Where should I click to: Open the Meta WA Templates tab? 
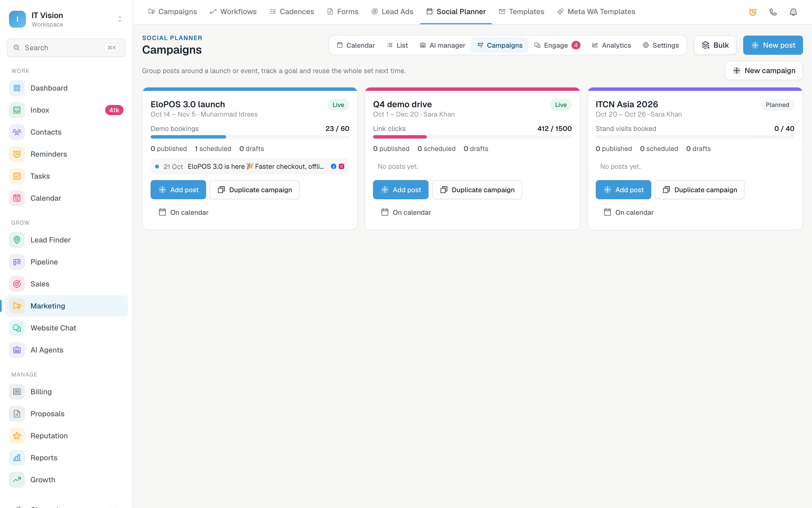(x=596, y=12)
